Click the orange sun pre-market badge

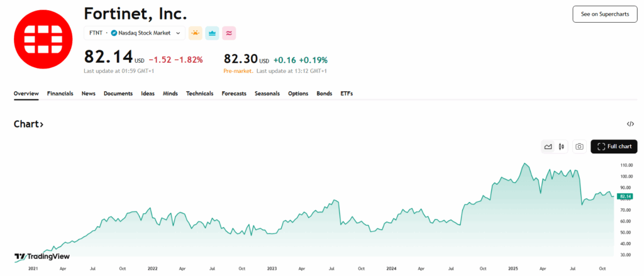click(196, 33)
